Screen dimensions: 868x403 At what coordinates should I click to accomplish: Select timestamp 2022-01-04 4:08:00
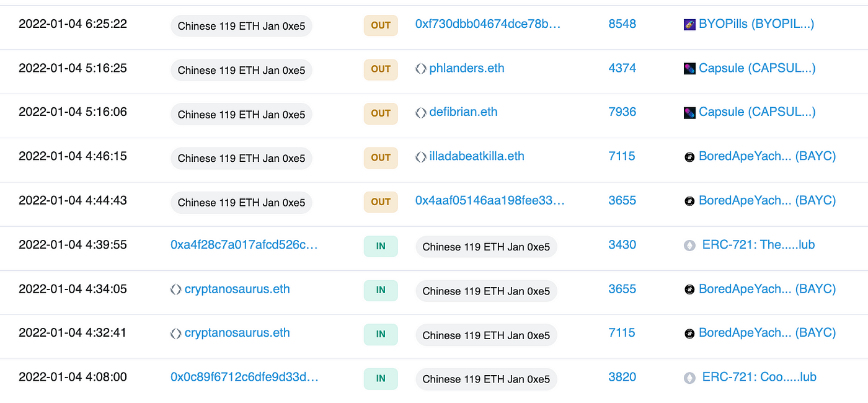pos(73,377)
